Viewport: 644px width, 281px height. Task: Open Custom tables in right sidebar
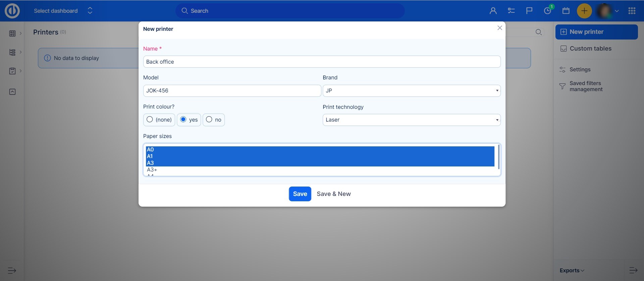[590, 49]
